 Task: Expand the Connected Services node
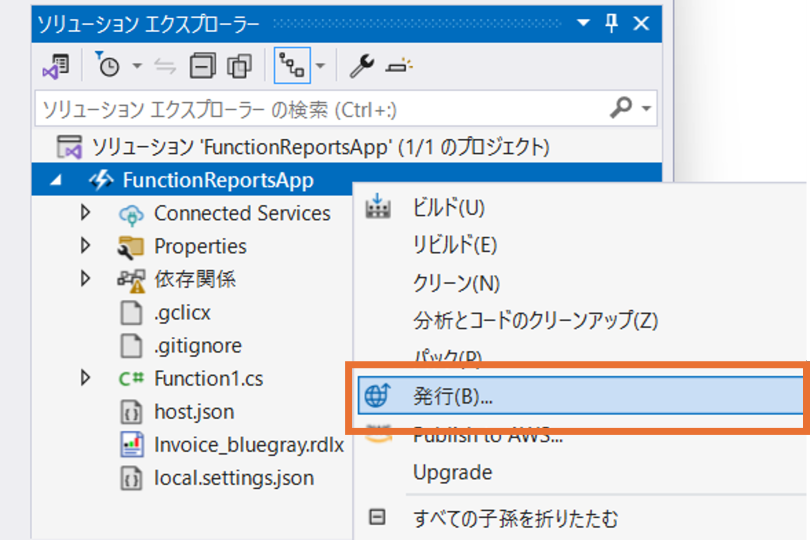pyautogui.click(x=85, y=212)
